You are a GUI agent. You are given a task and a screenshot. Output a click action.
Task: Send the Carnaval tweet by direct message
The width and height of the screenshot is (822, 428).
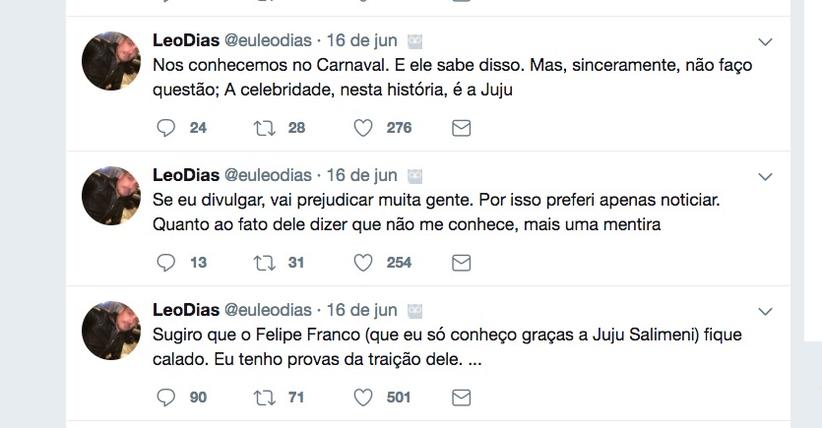point(461,128)
